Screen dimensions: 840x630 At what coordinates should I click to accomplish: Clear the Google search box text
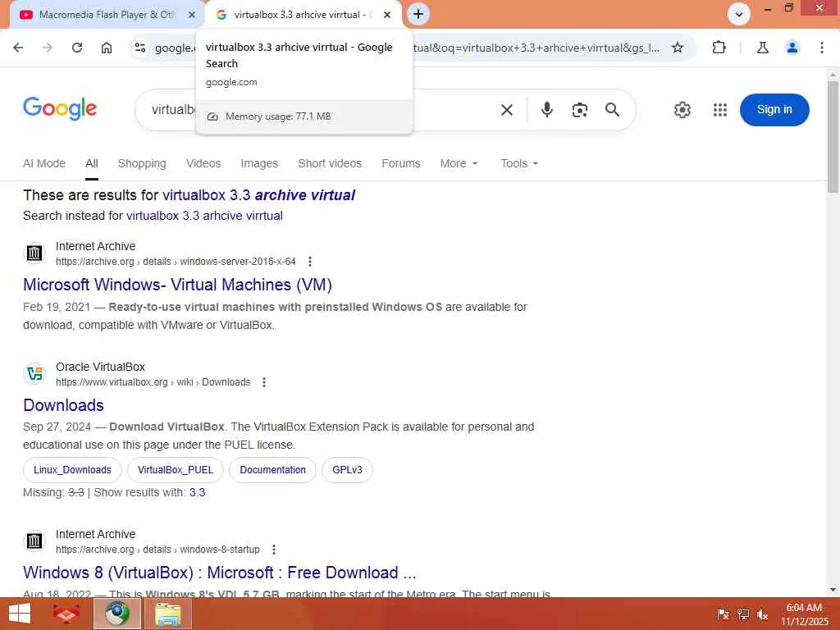pyautogui.click(x=507, y=110)
